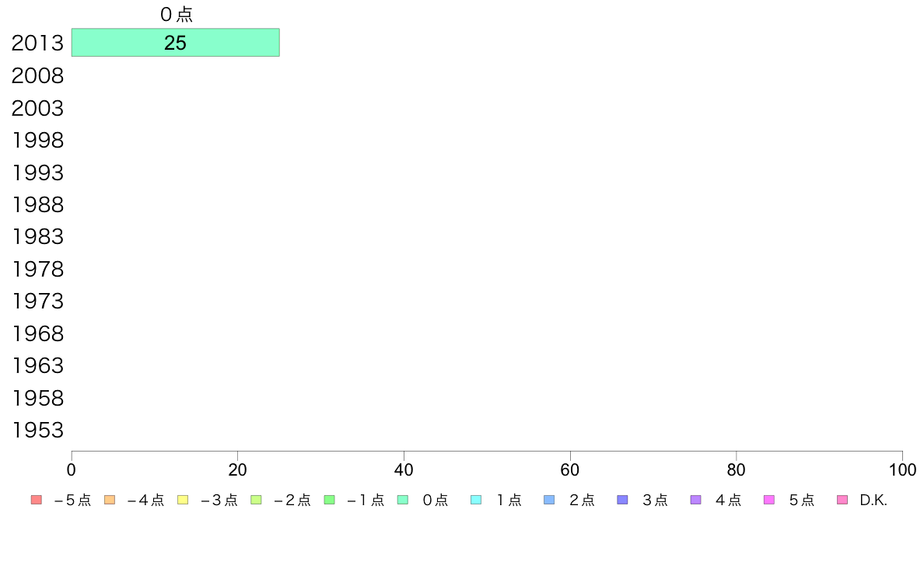
Task: Click the −4点 orange legend swatch
Action: click(110, 500)
